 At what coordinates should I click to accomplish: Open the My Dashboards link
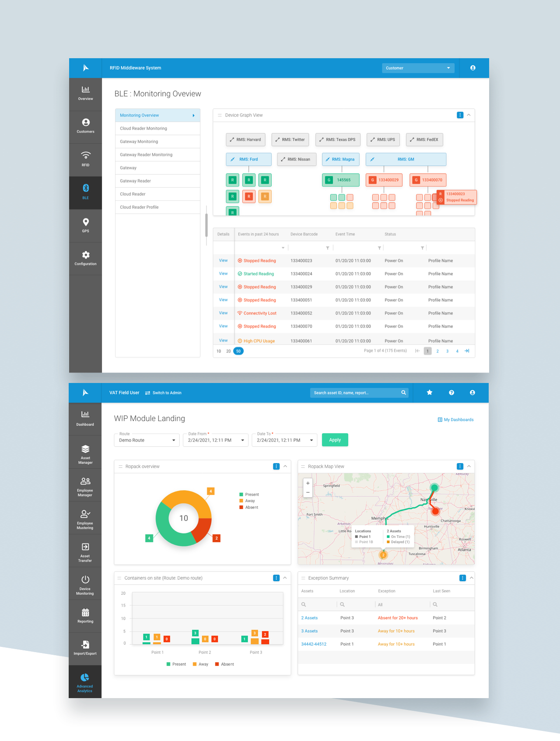point(456,420)
